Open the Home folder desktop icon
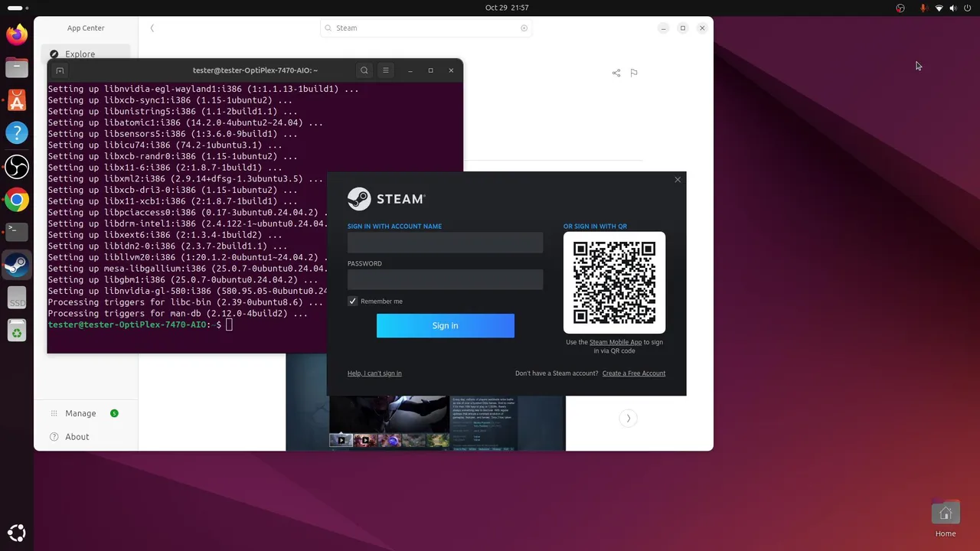Screen dimensions: 980x551 (x=946, y=519)
